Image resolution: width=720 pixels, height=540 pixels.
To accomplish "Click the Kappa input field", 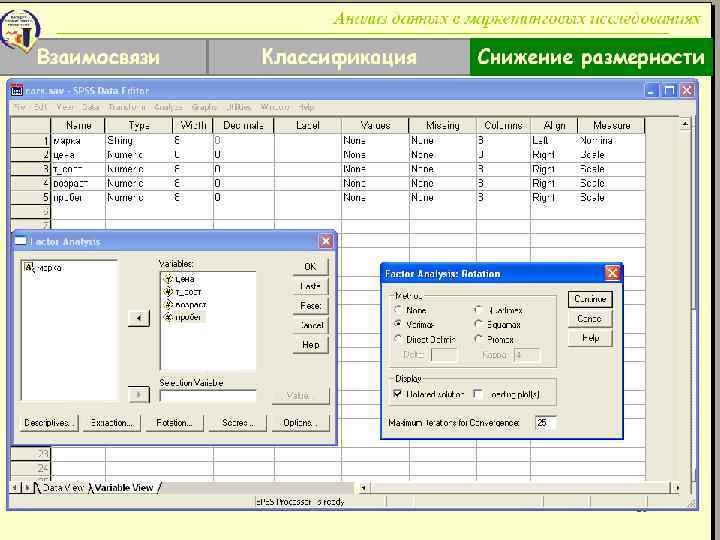I will coord(527,355).
